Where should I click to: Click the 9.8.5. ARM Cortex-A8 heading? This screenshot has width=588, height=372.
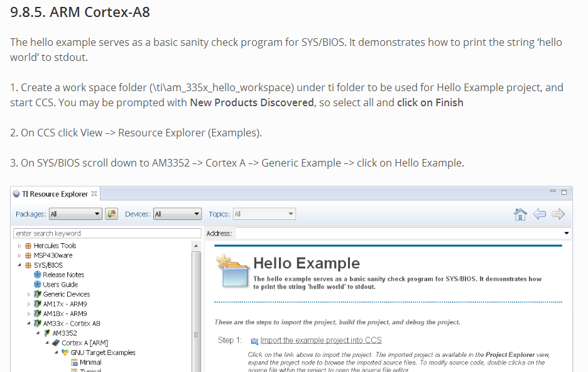[80, 12]
